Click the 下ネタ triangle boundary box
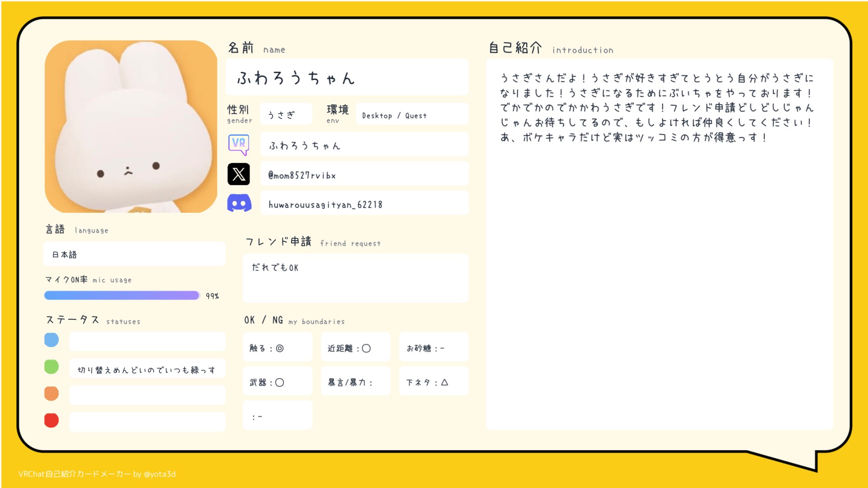This screenshot has height=488, width=868. click(433, 382)
